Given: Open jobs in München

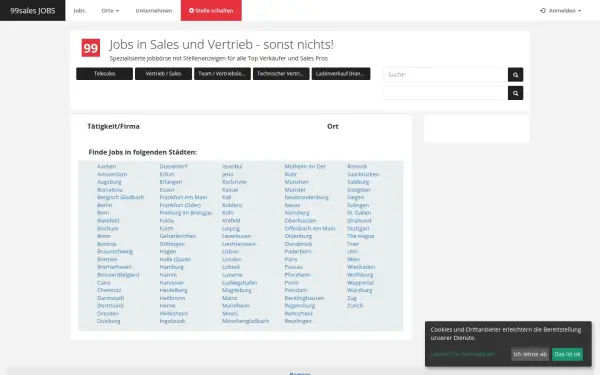Looking at the screenshot, I should 297,182.
